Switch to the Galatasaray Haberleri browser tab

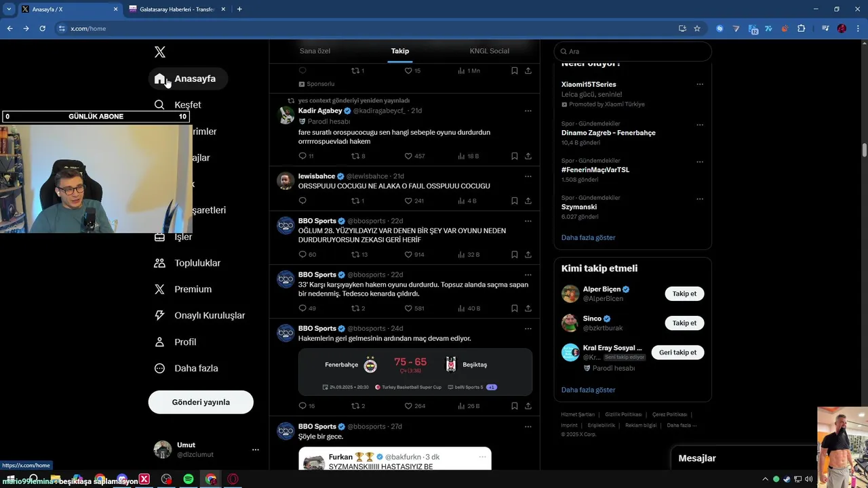click(x=177, y=9)
